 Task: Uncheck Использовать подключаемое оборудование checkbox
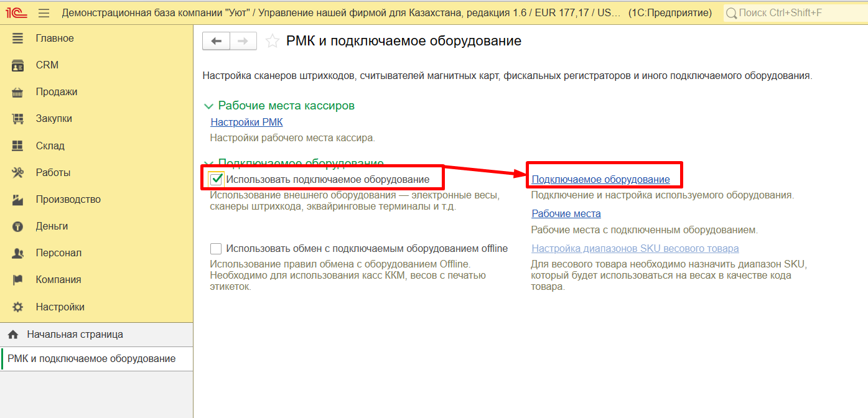point(217,180)
